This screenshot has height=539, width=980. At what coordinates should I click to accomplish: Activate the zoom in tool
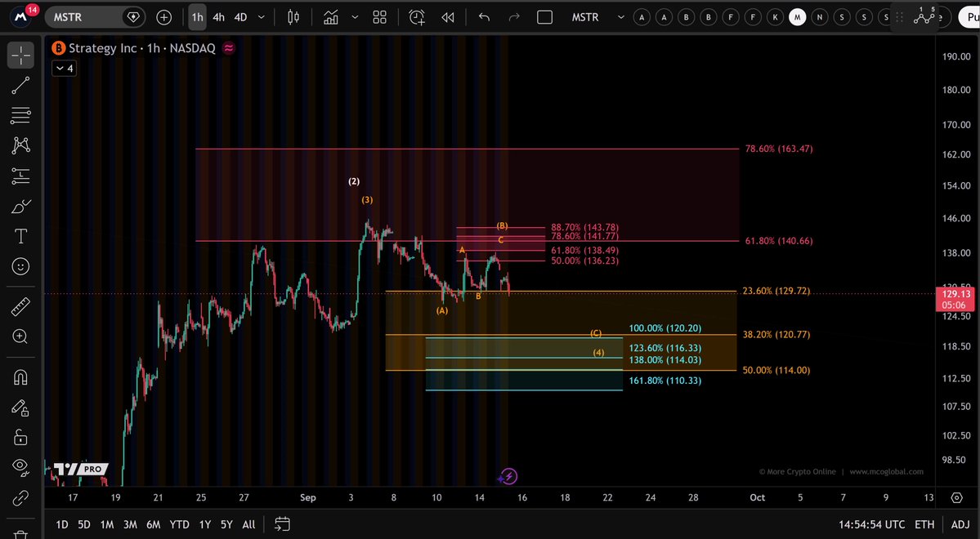[20, 337]
